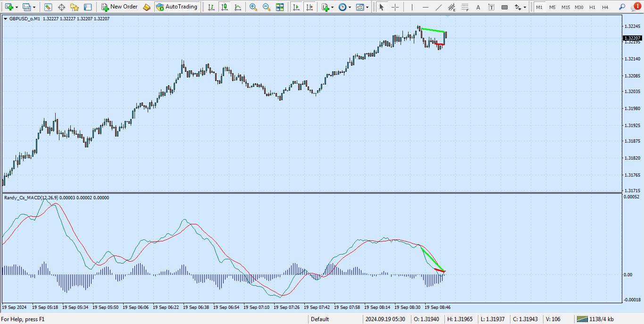This screenshot has width=644, height=324.
Task: Select the candlesticks chart type icon
Action: pyautogui.click(x=224, y=7)
